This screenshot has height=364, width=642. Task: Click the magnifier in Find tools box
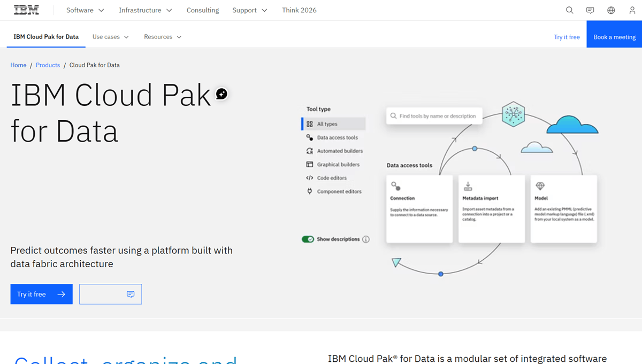pos(394,116)
